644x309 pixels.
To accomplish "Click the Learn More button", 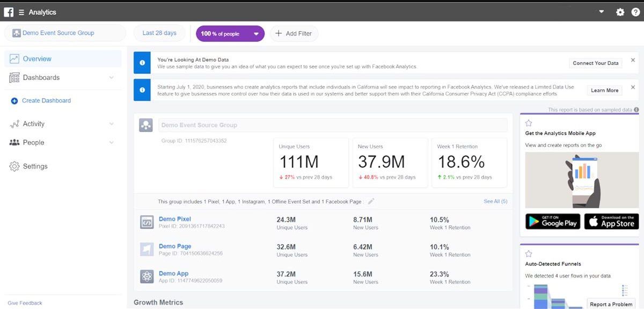I will (x=604, y=90).
